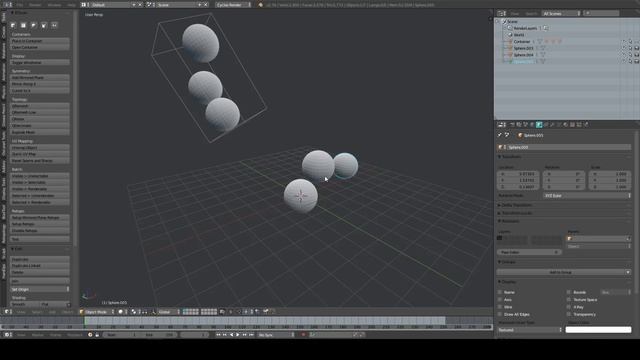Enable the Name display checkbox
The width and height of the screenshot is (640, 360).
tap(500, 292)
